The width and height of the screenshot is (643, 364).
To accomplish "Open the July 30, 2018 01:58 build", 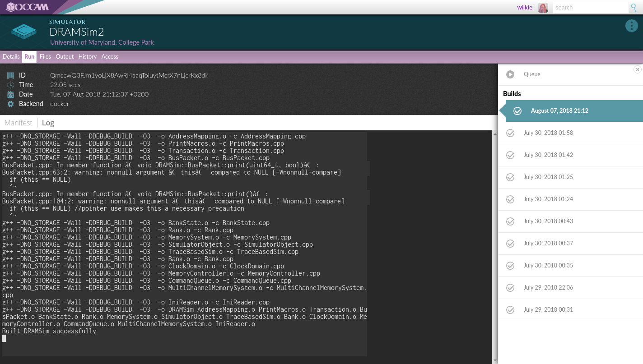I will [571, 133].
